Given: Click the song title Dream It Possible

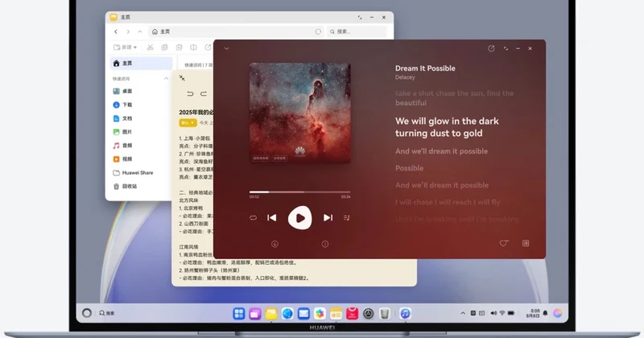Looking at the screenshot, I should [425, 68].
